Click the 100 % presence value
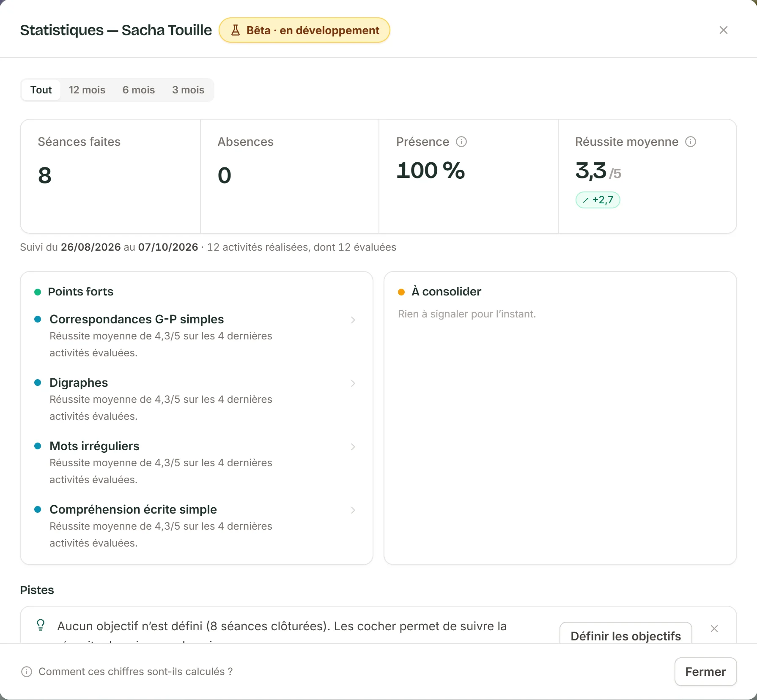This screenshot has width=757, height=700. [x=431, y=170]
